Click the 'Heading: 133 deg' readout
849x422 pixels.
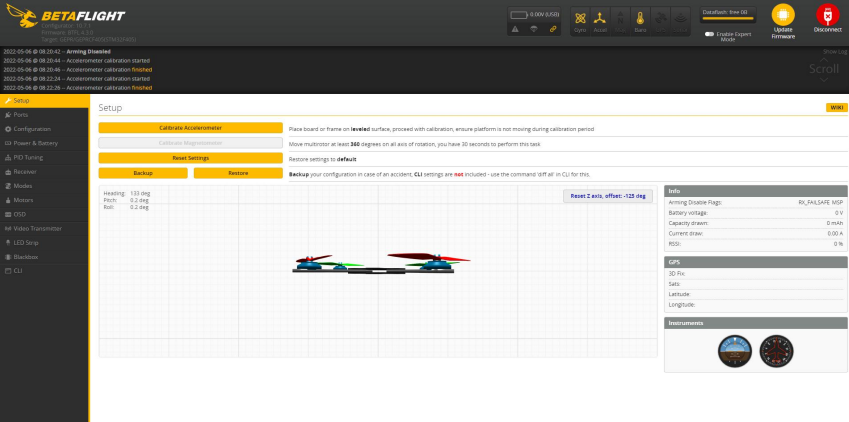(x=127, y=193)
